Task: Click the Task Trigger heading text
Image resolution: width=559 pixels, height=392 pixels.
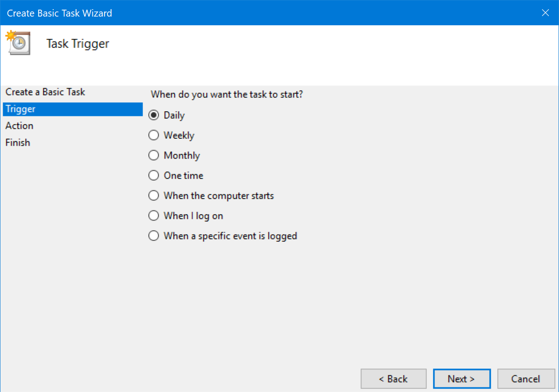Action: coord(78,44)
